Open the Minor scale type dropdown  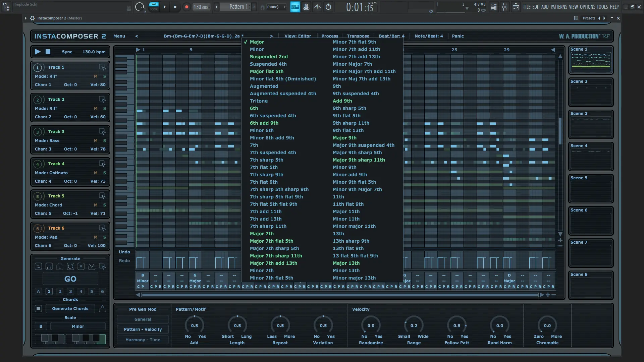(78, 326)
